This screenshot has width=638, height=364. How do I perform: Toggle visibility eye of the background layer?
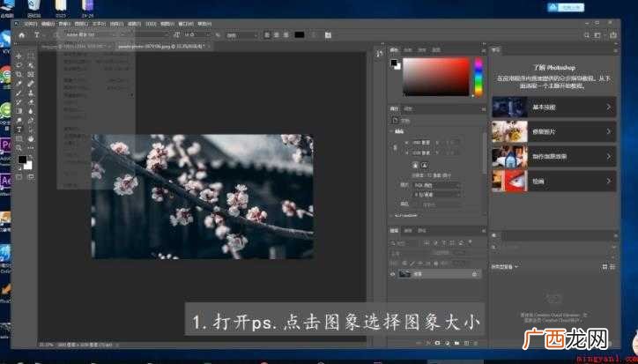pyautogui.click(x=393, y=274)
